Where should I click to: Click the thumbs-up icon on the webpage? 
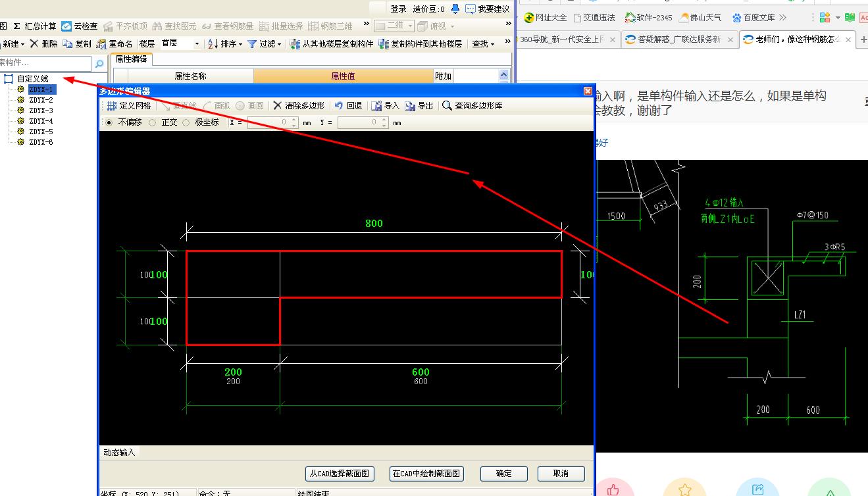[614, 489]
